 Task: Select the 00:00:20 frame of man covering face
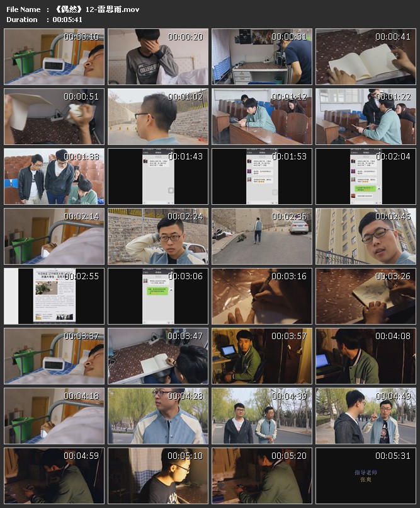pos(158,57)
